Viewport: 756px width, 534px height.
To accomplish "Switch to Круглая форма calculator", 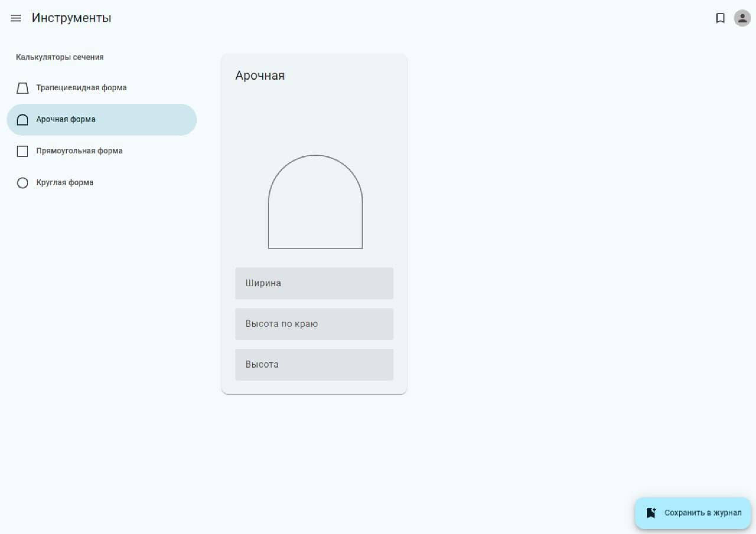I will pyautogui.click(x=65, y=183).
